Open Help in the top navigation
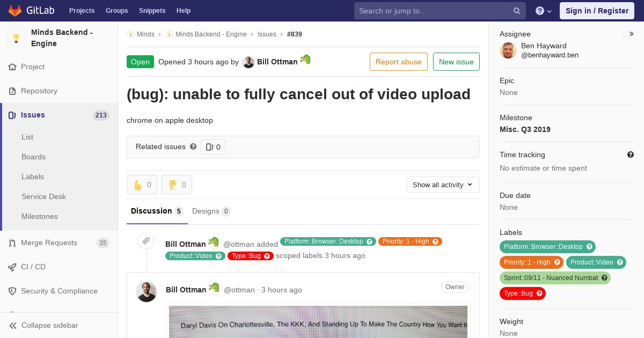This screenshot has height=338, width=644. pyautogui.click(x=184, y=11)
